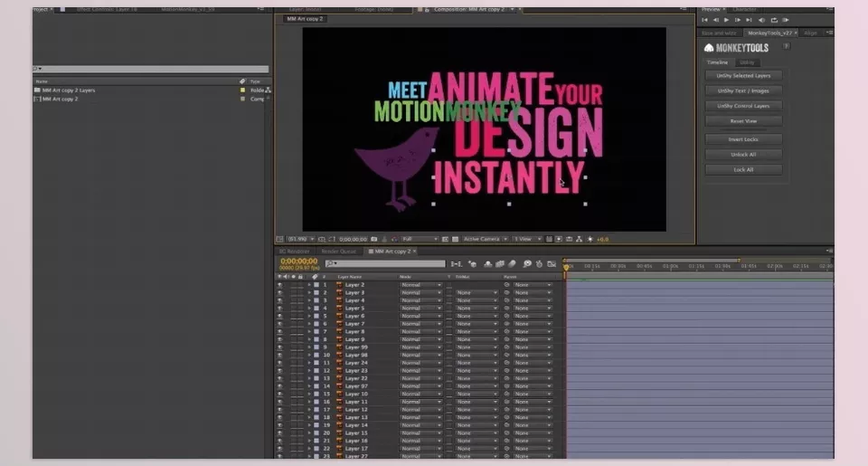Open the MonkeyTools help question mark
The image size is (868, 466).
(x=786, y=46)
